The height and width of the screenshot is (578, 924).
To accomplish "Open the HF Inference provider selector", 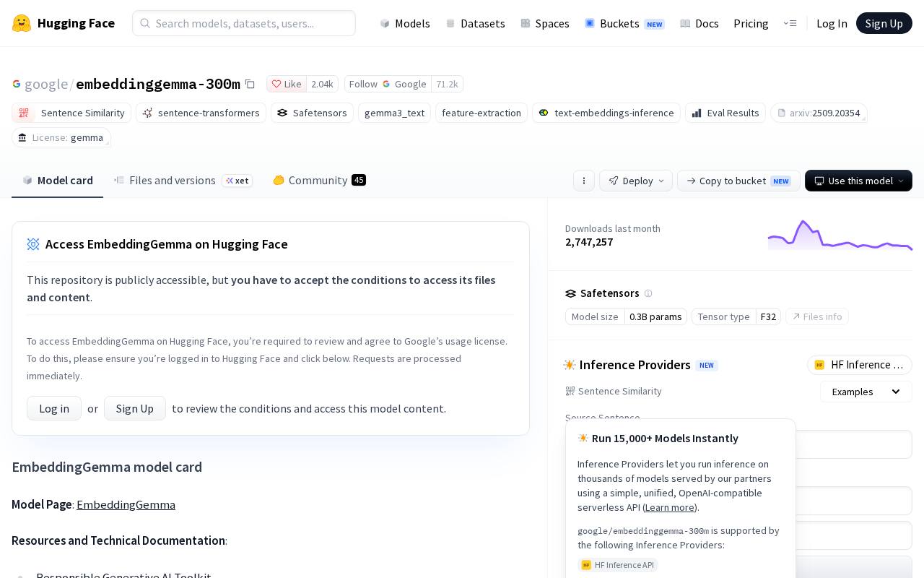I will click(860, 365).
